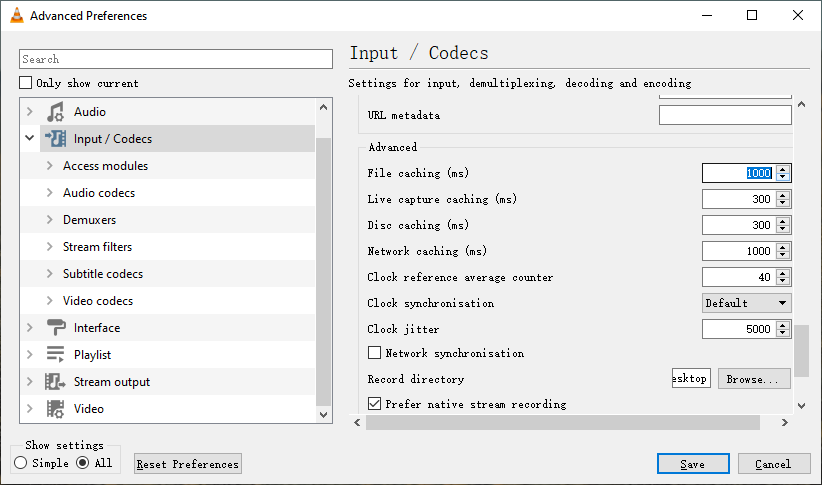
Task: Expand Access modules subtree
Action: pyautogui.click(x=50, y=166)
